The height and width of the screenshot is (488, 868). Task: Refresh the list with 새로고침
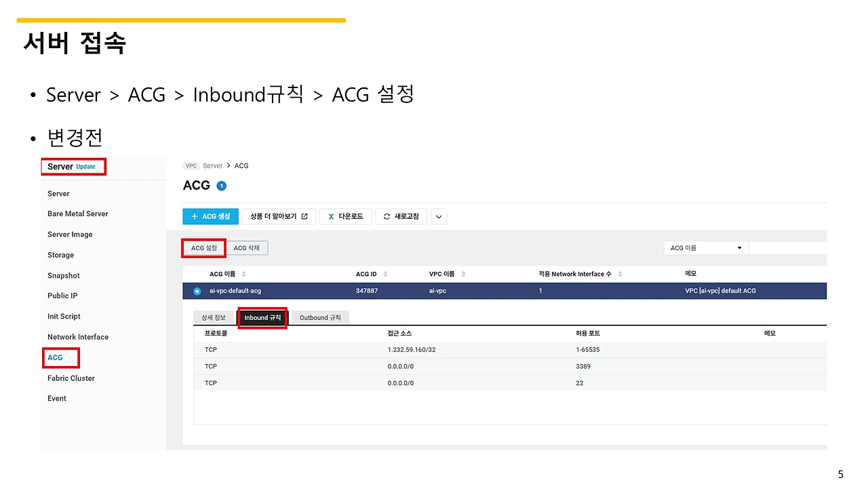[401, 217]
